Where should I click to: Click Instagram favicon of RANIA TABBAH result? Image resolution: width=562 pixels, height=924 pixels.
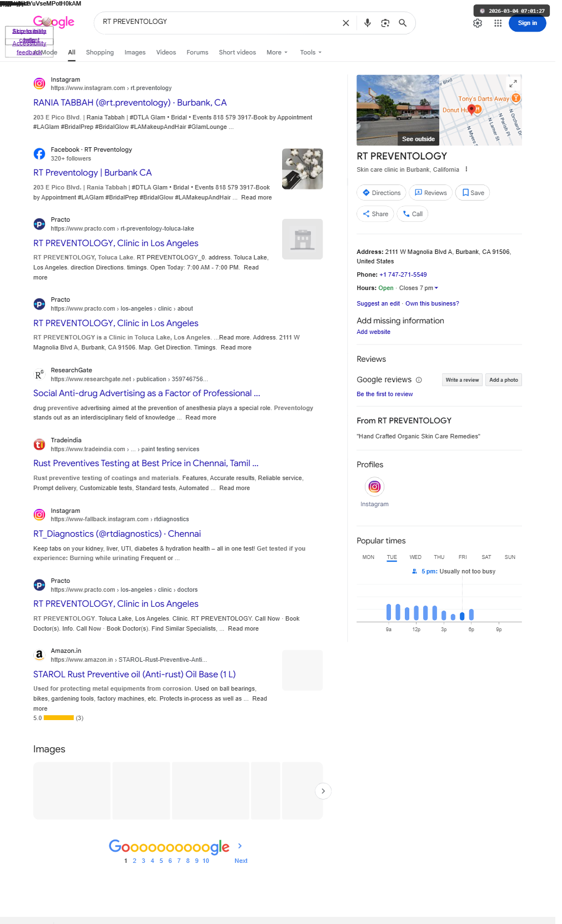pos(39,83)
